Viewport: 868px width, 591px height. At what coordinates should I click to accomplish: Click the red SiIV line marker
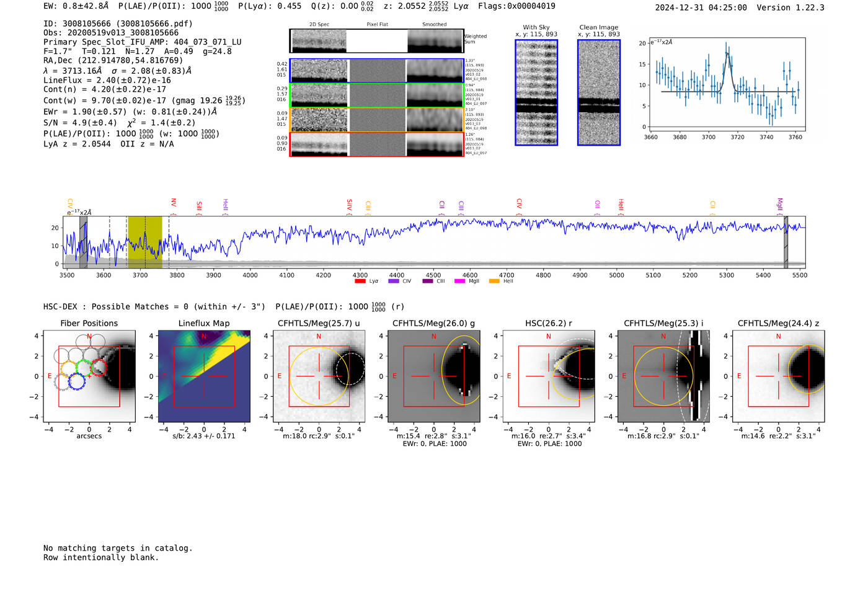click(349, 207)
